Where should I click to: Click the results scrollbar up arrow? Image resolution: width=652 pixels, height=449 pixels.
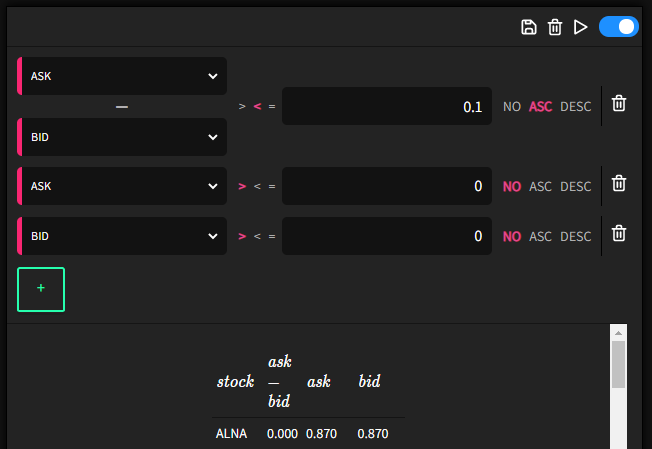coord(618,332)
